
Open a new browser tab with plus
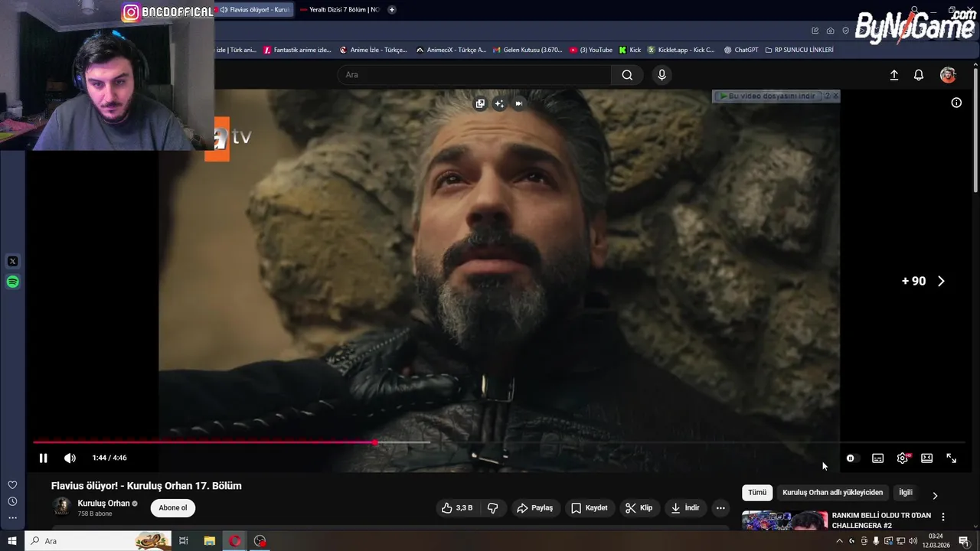tap(392, 10)
